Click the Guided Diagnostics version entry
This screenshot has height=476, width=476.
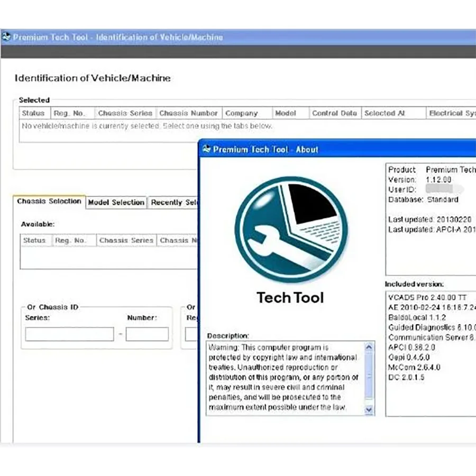432,327
